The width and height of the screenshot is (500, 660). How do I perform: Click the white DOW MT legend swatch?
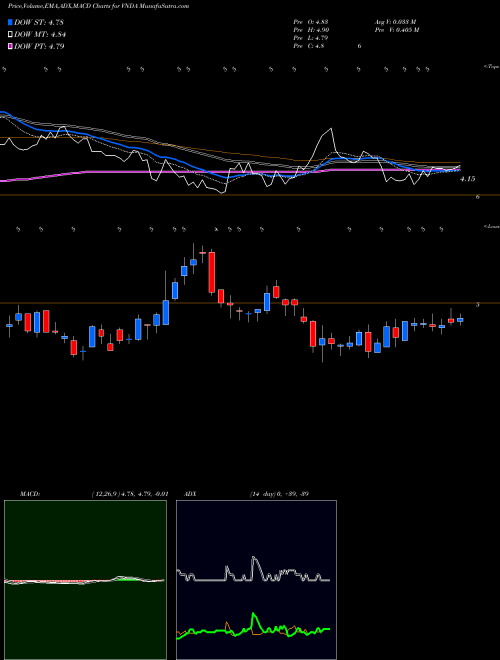[x=11, y=35]
